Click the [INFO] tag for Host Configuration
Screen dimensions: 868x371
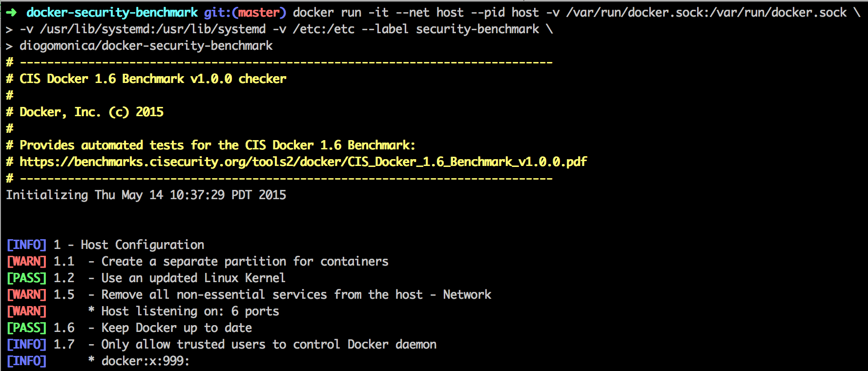[x=27, y=245]
